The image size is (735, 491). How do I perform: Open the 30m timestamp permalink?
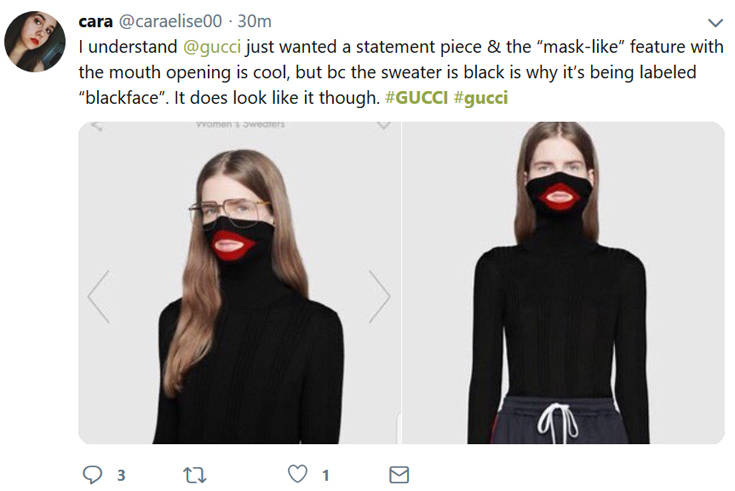tap(255, 22)
